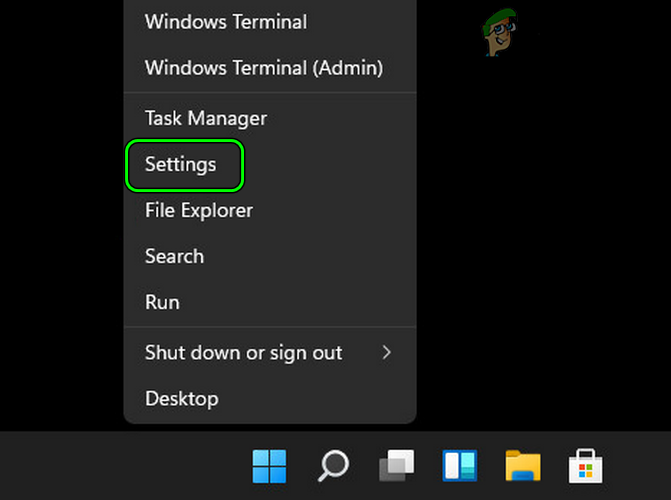Choose Desktop at the menu bottom
671x500 pixels.
pyautogui.click(x=181, y=398)
